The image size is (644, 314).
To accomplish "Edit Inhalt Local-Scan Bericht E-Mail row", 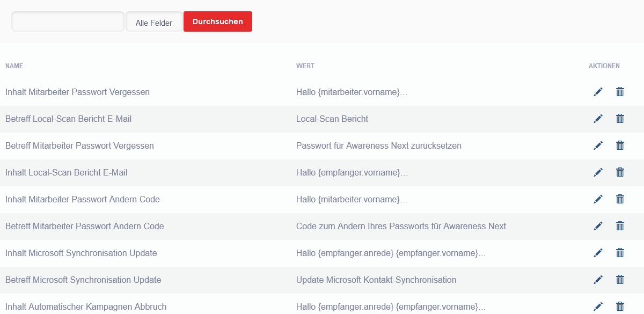I will (x=598, y=172).
